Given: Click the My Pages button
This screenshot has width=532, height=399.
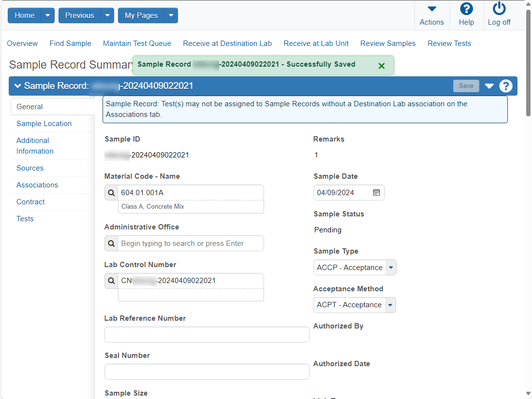Looking at the screenshot, I should tap(141, 15).
